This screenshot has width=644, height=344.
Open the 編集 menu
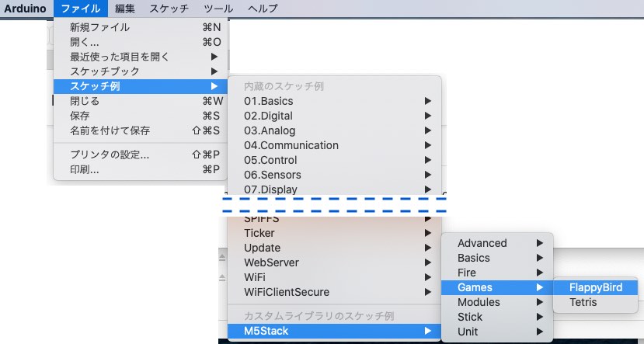click(125, 9)
